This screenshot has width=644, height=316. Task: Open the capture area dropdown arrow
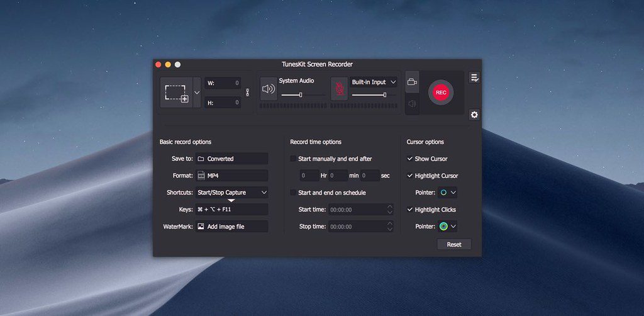(197, 93)
